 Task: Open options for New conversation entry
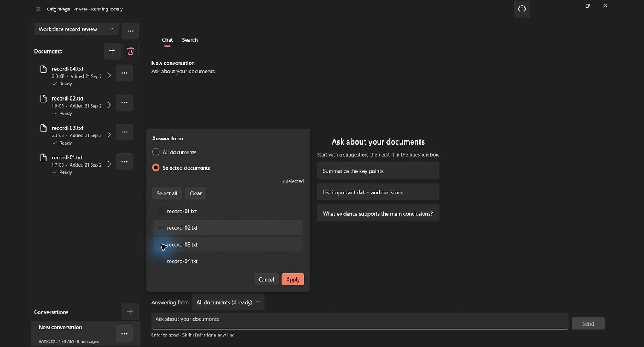point(124,334)
